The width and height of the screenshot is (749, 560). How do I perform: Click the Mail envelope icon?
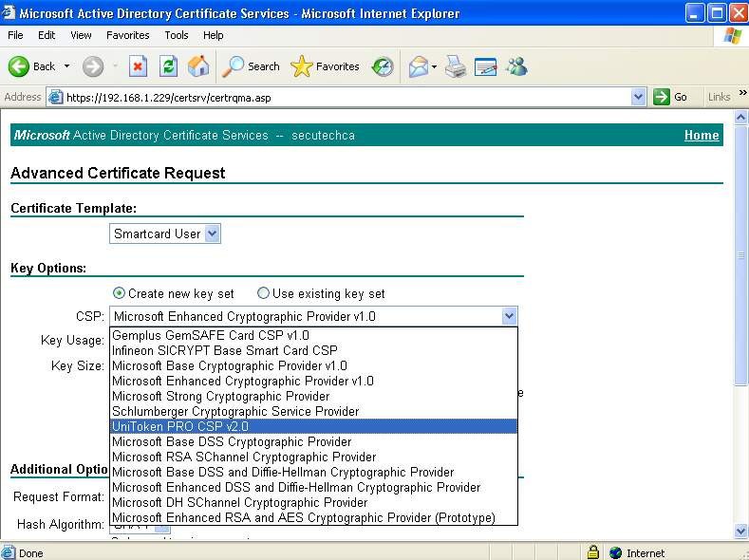click(419, 66)
